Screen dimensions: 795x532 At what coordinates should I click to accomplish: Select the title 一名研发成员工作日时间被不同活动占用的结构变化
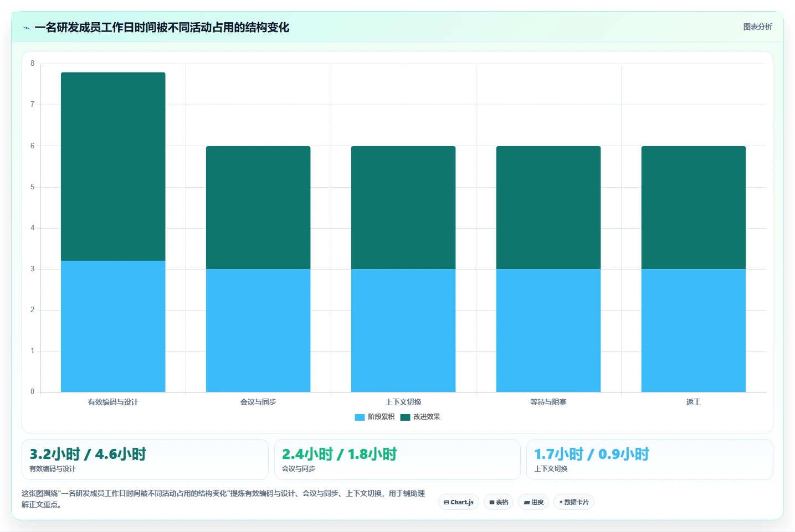coord(162,28)
